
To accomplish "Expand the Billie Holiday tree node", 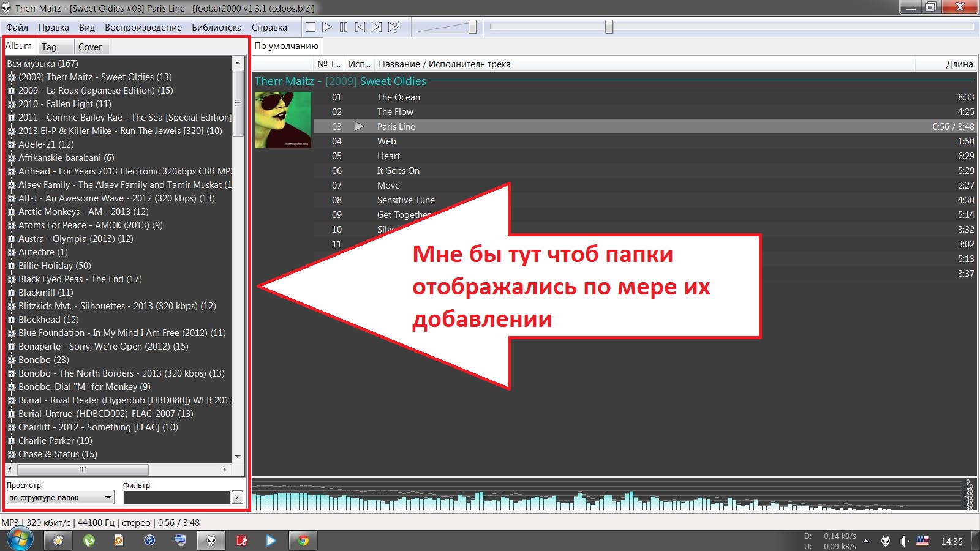I will 11,266.
